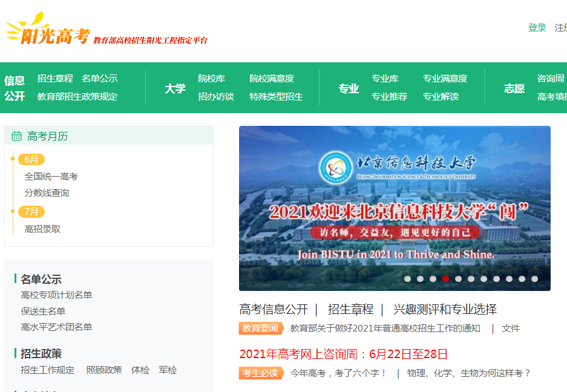Select the last carousel dot

(x=534, y=279)
